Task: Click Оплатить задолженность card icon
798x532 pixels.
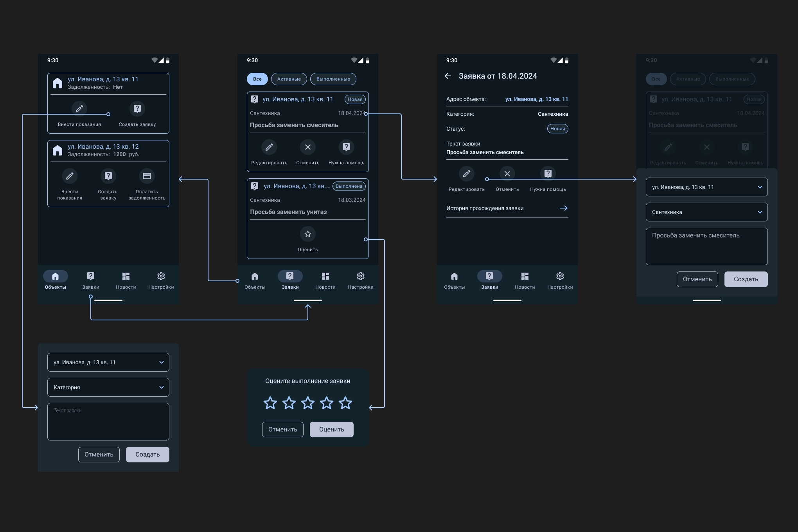Action: pyautogui.click(x=147, y=176)
